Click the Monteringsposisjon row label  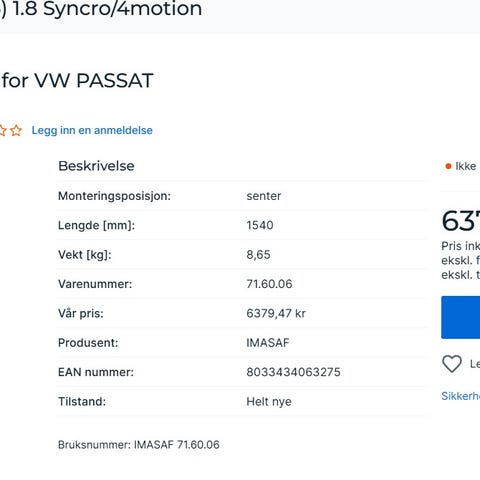[x=114, y=196]
